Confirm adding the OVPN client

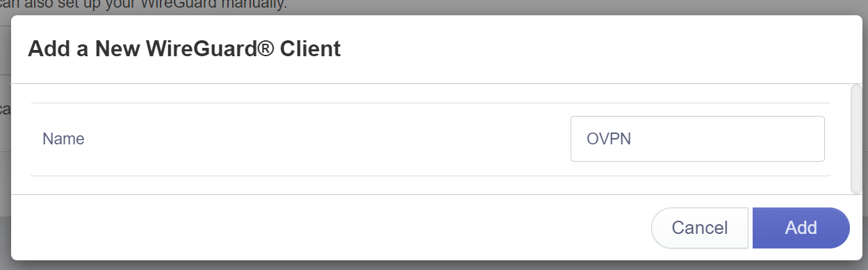801,228
